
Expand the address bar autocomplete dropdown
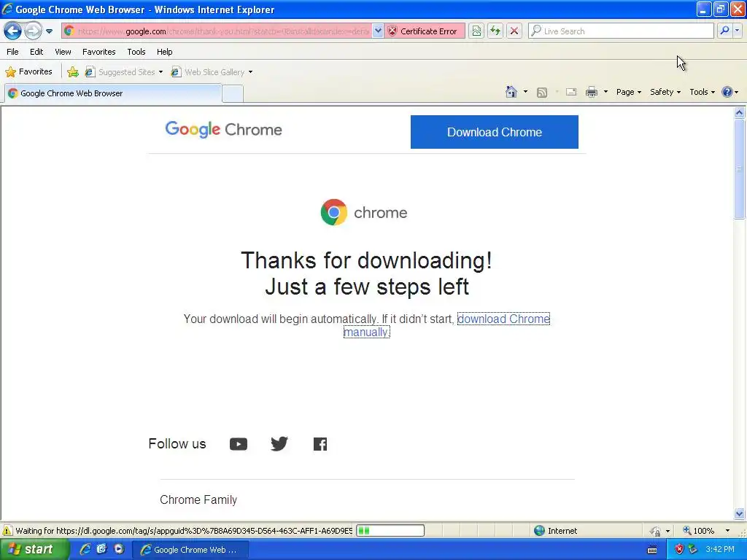(x=378, y=31)
